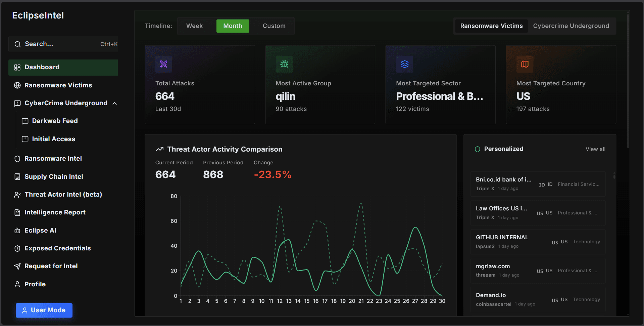Viewport: 644px width, 326px height.
Task: Collapse the CyberCrime Underground menu chevron
Action: tap(115, 103)
